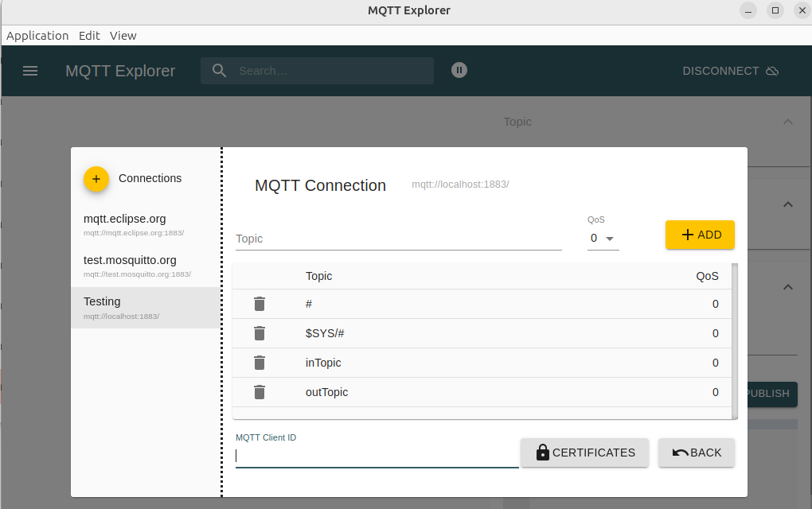
Task: Click the magnifier search icon
Action: (220, 71)
